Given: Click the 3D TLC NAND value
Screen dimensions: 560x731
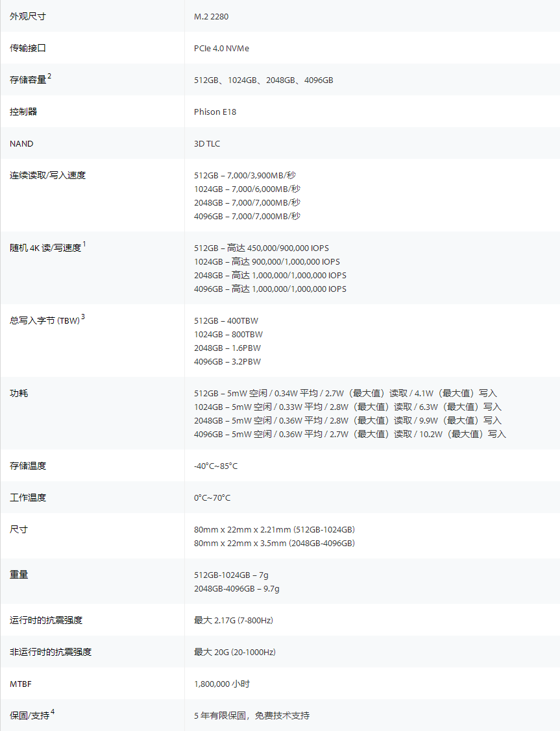Looking at the screenshot, I should 207,144.
